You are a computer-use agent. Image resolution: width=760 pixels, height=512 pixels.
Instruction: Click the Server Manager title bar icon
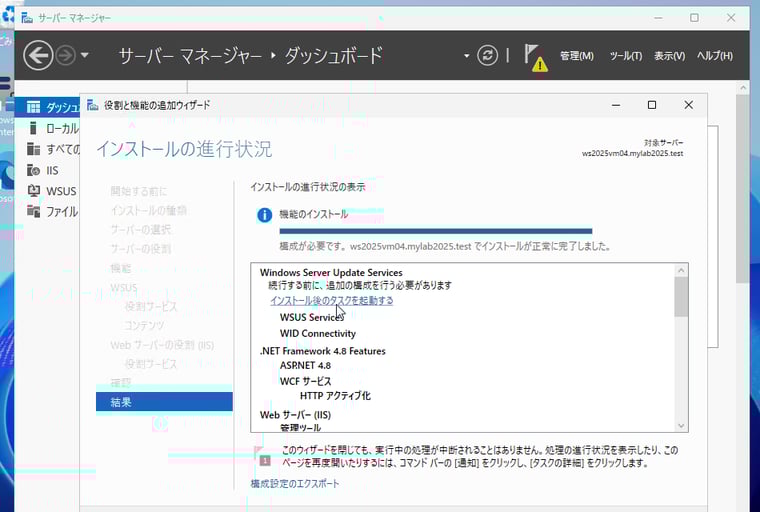[27, 18]
